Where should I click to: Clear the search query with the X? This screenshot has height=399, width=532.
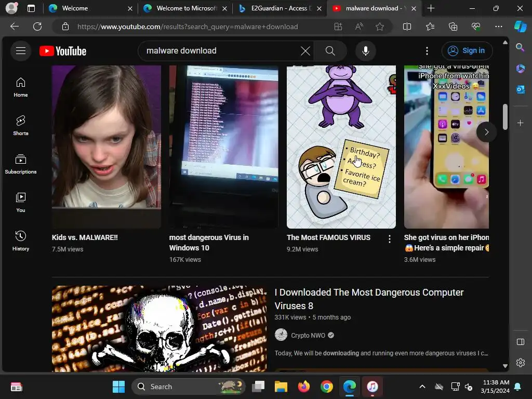coord(305,51)
